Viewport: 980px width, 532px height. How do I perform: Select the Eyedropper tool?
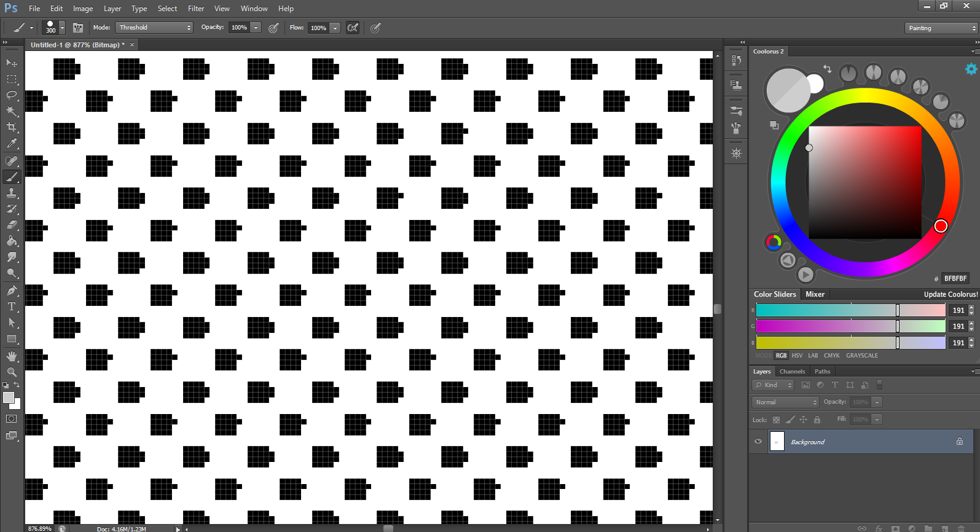(x=12, y=144)
